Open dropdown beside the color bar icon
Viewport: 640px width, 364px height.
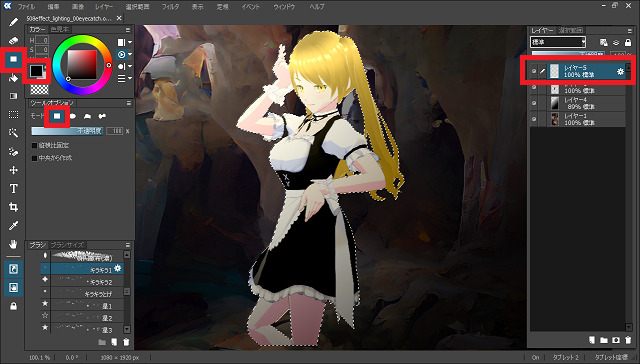point(130,42)
